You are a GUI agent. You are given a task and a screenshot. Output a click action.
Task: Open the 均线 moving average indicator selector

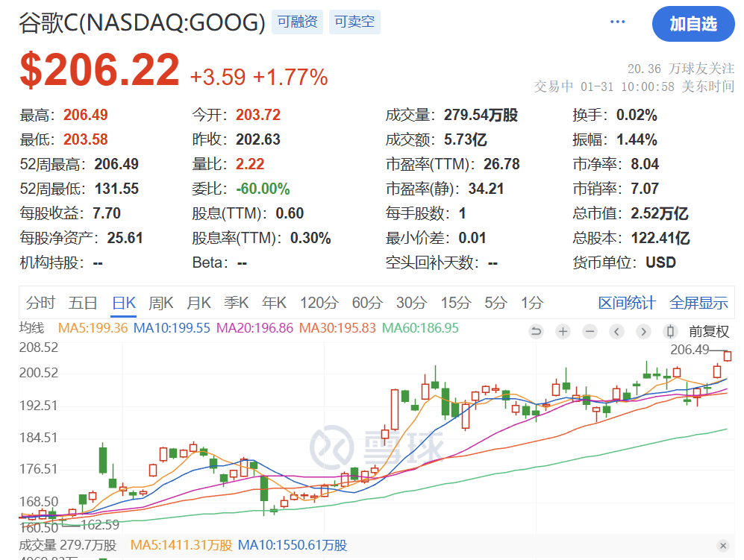point(31,327)
